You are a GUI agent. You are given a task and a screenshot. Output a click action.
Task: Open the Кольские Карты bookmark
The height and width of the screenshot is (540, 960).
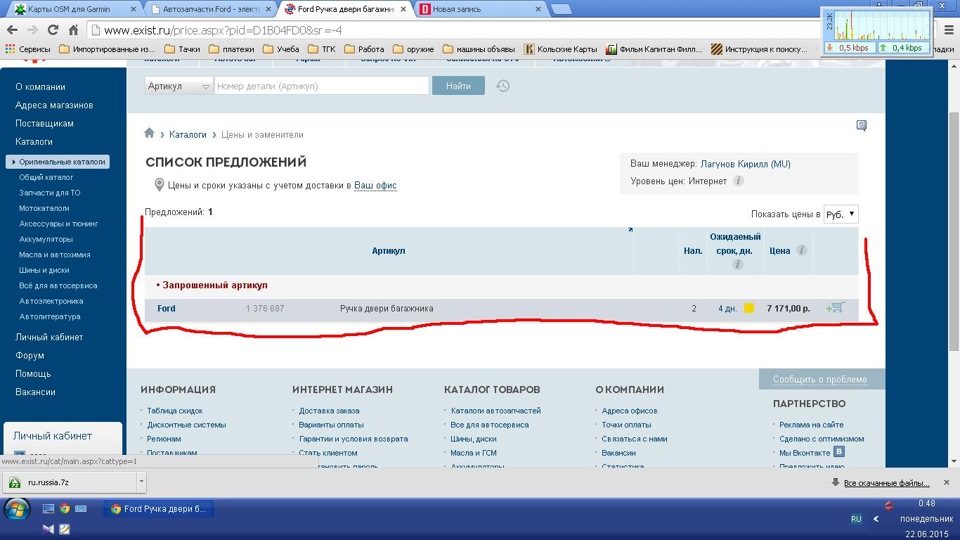(x=560, y=49)
